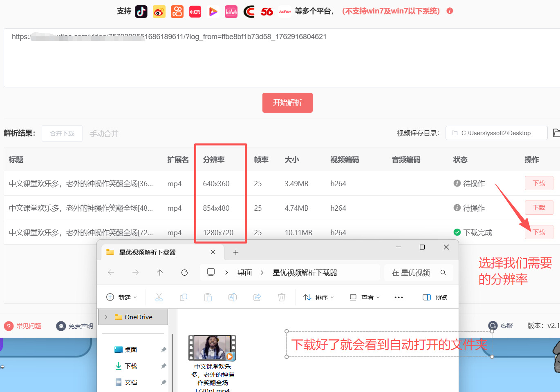Click the Tencent Video platform icon
The image size is (560, 392).
click(x=213, y=11)
